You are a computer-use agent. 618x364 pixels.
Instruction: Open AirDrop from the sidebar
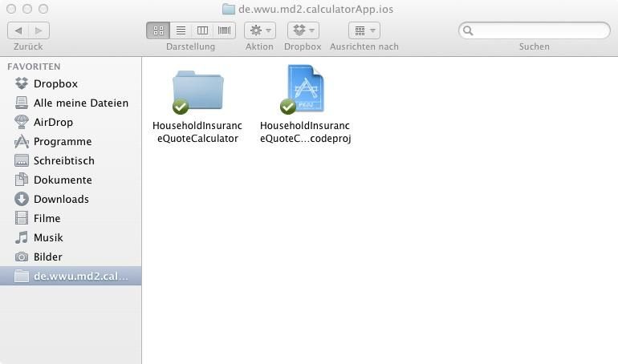71,122
